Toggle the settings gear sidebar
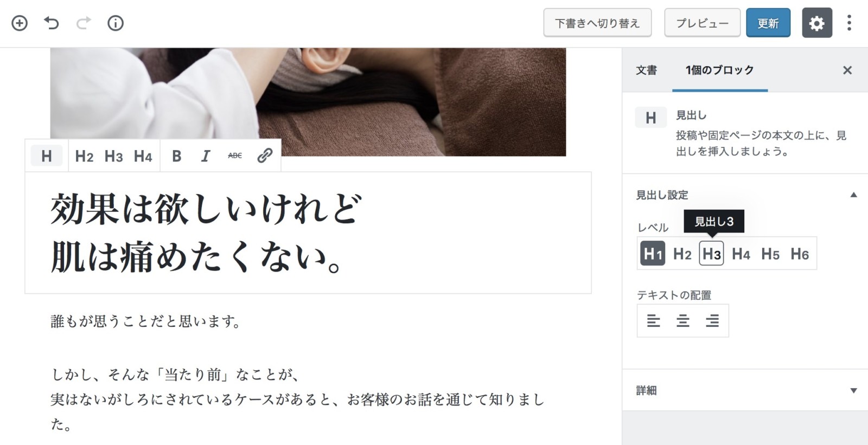 point(817,23)
